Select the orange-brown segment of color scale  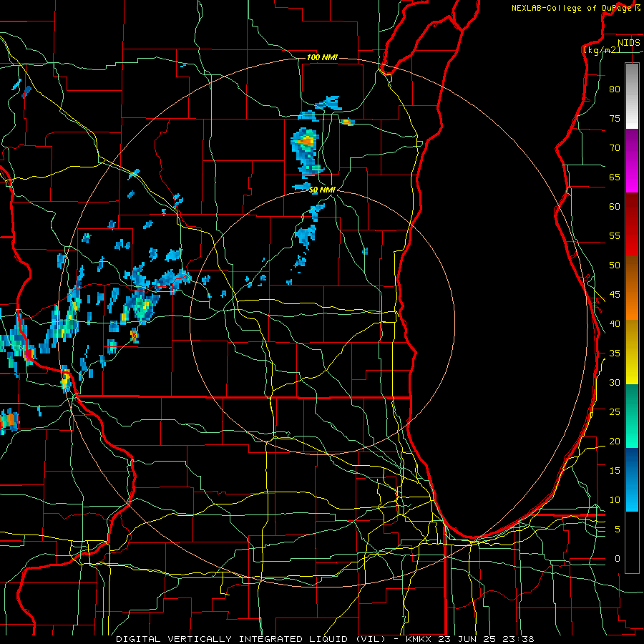[632, 288]
